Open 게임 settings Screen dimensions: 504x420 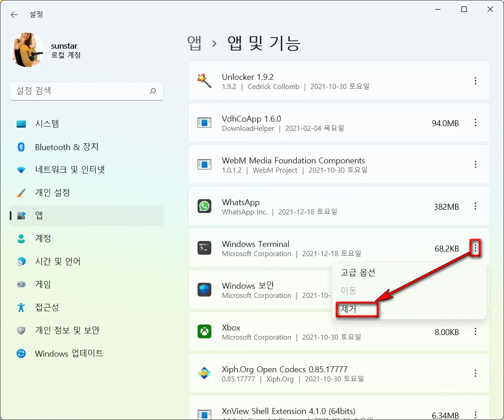point(86,284)
